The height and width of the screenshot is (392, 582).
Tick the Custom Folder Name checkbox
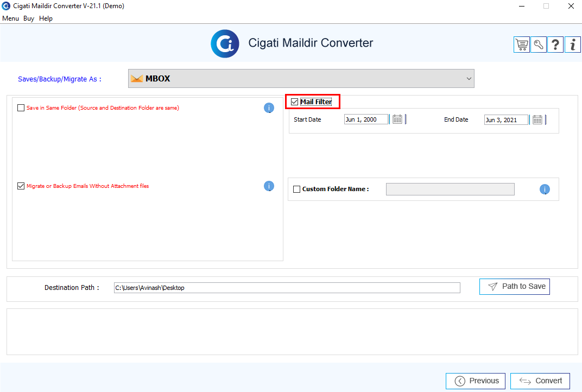(296, 189)
